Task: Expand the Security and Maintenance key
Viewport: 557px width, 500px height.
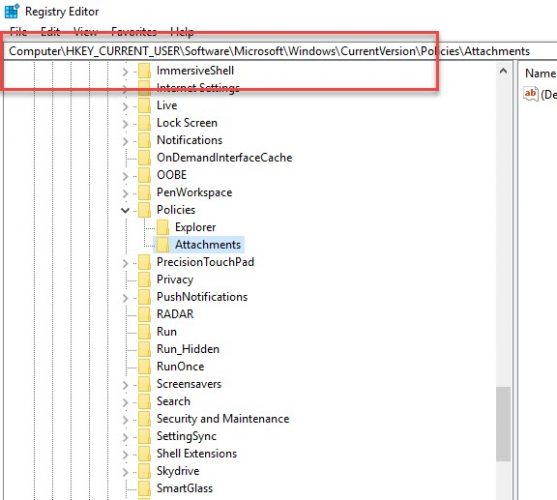Action: click(x=125, y=419)
